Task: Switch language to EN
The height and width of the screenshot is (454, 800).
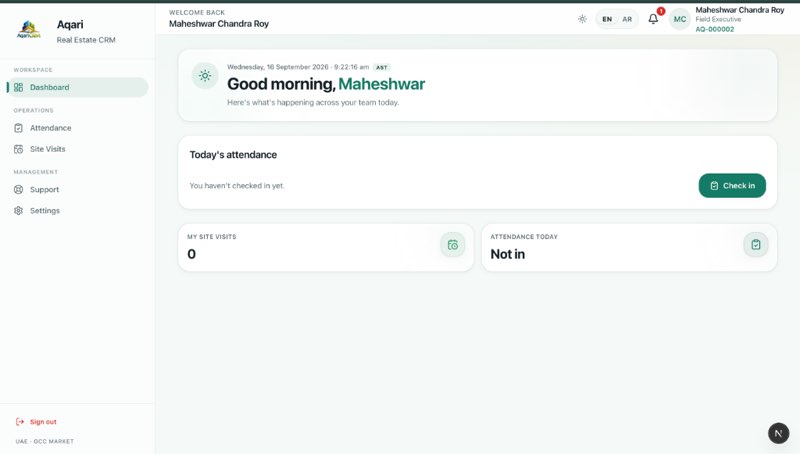Action: (607, 19)
